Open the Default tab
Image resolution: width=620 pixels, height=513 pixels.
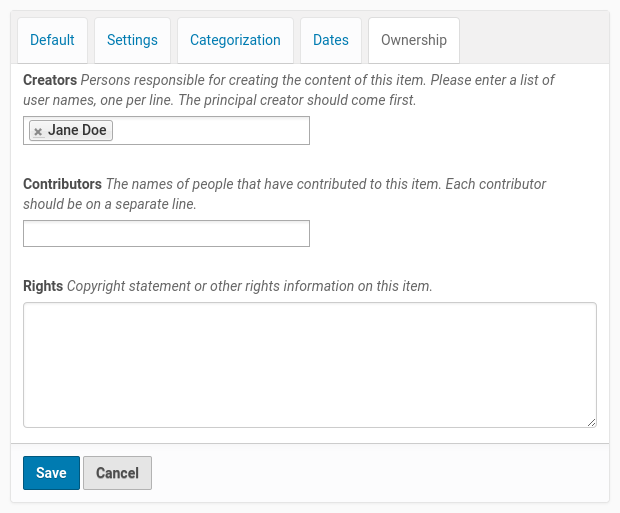[52, 41]
